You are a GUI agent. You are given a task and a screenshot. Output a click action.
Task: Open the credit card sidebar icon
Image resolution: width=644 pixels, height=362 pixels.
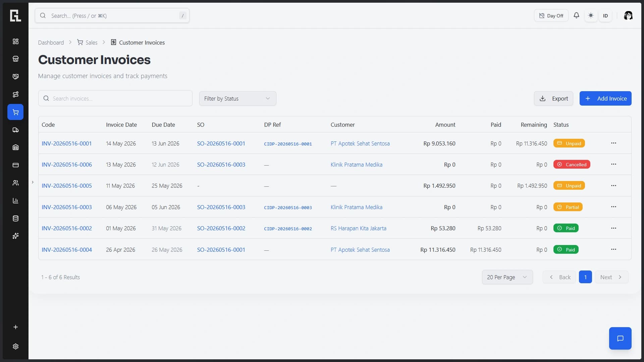coord(15,165)
